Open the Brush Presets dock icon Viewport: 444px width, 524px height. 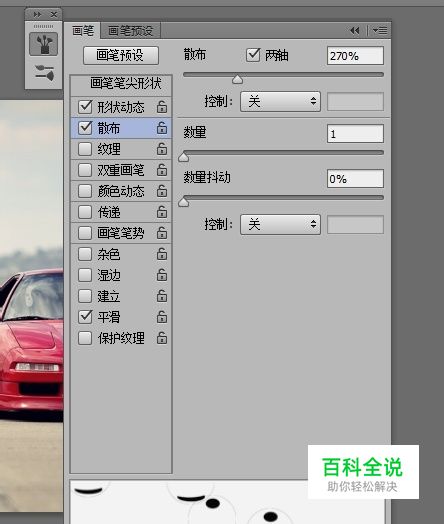44,73
